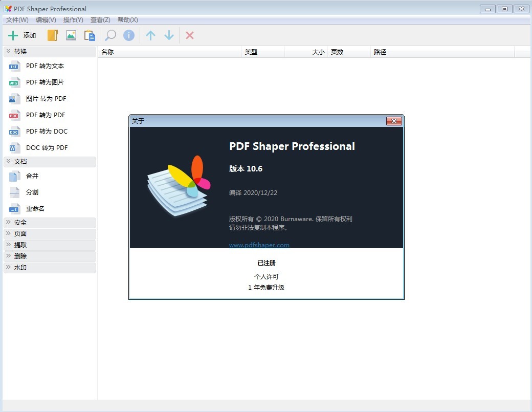Screen dimensions: 532x412
Task: Sort the list by 名称 column header
Action: (169, 52)
